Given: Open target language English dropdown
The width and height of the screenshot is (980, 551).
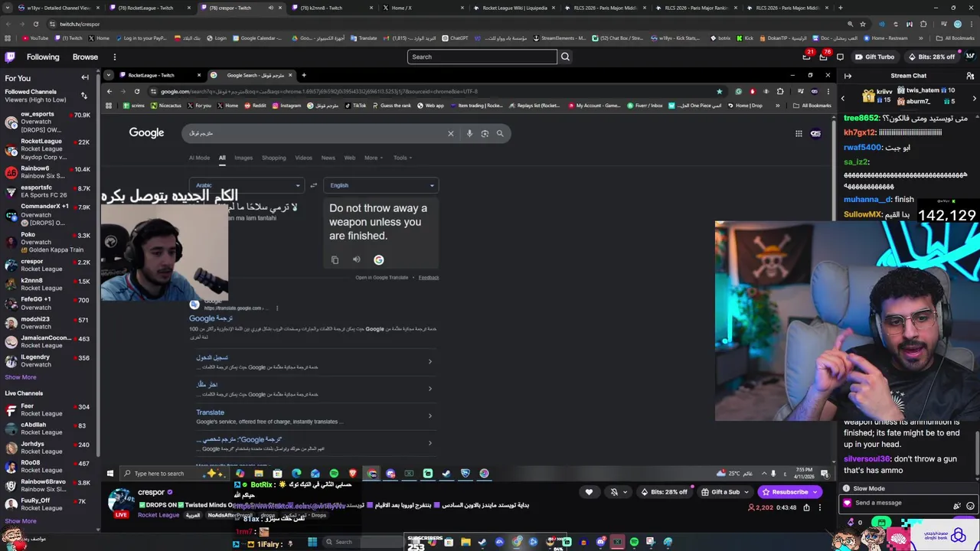Looking at the screenshot, I should coord(381,185).
